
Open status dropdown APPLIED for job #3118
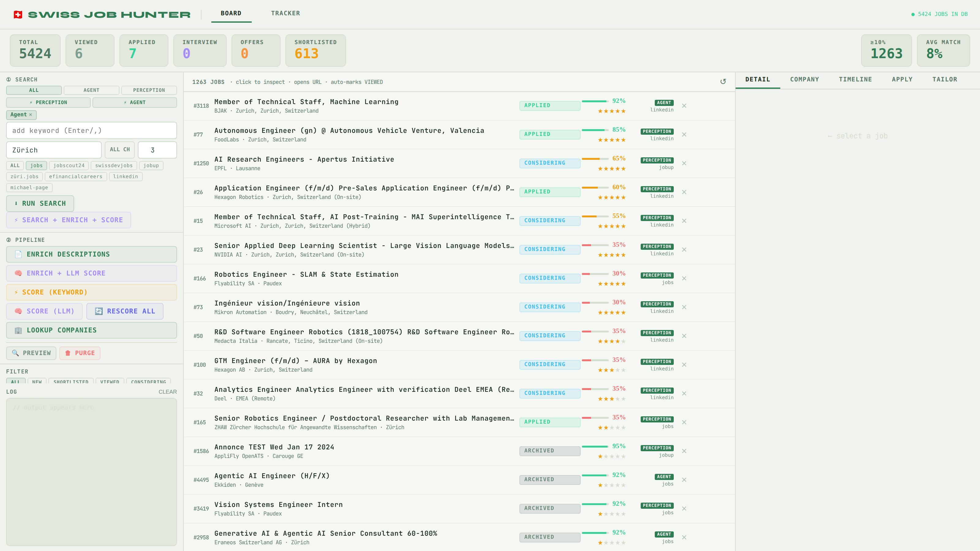550,106
